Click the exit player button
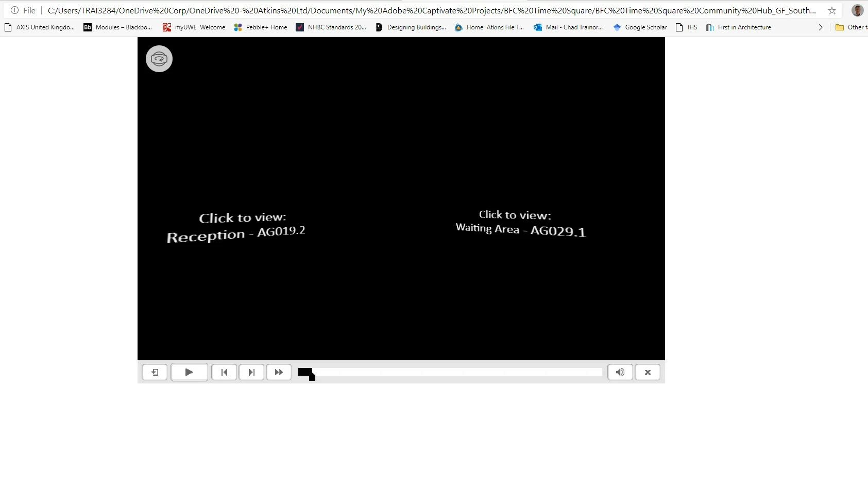868x502 pixels. pyautogui.click(x=155, y=372)
